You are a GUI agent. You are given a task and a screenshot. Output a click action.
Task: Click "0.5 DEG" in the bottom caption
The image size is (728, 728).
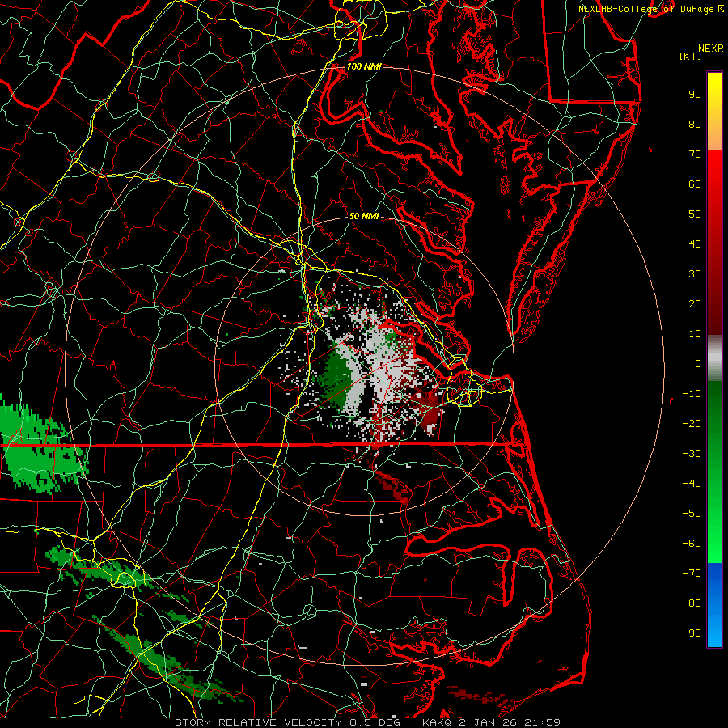point(375,722)
